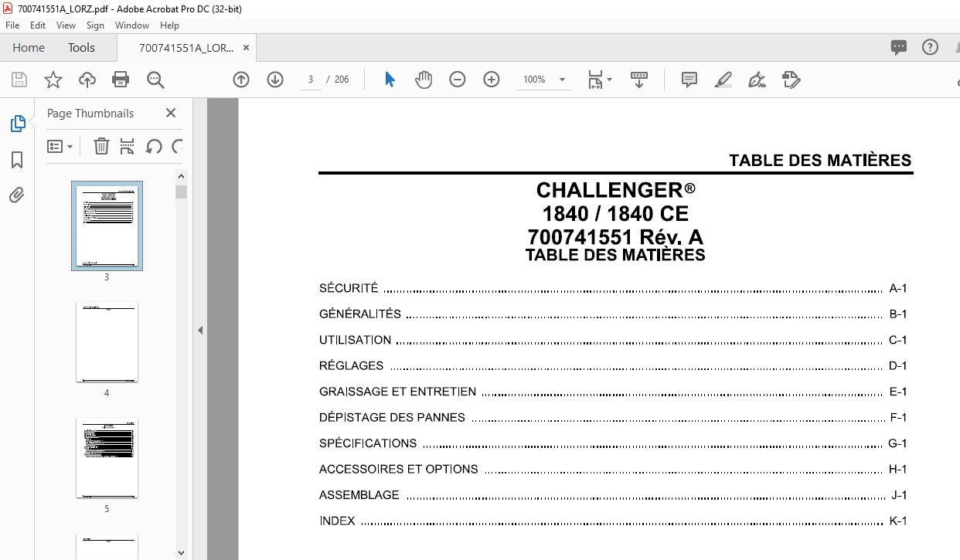Click the DÉPISTAGE DES PANNES entry

coord(613,417)
